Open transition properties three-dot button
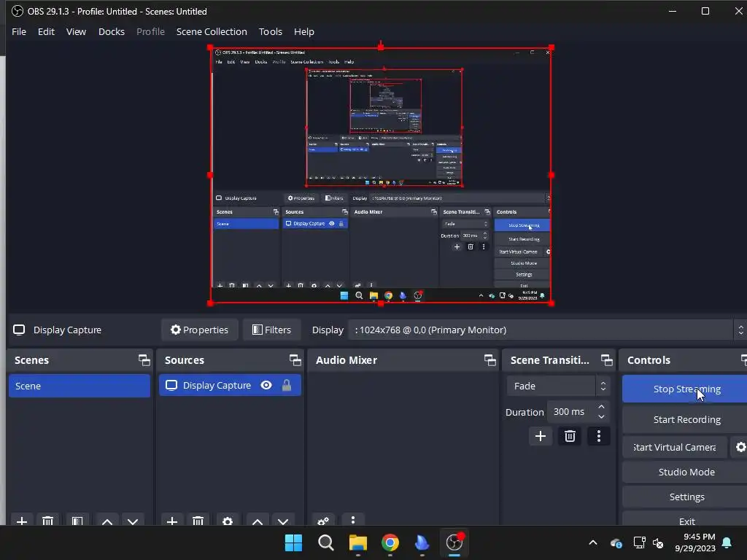The image size is (747, 560). point(599,436)
